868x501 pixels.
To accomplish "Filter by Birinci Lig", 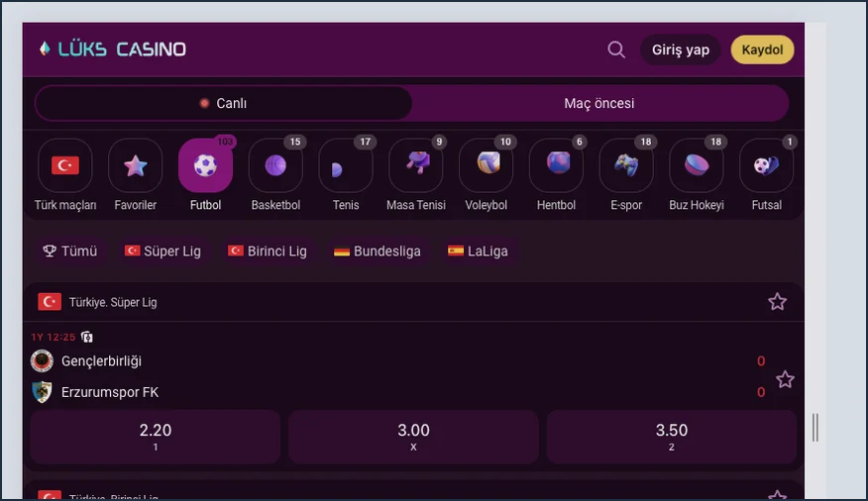I will coord(268,251).
